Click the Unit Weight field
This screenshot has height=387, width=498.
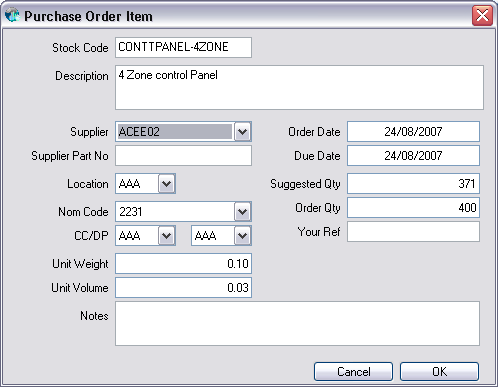pos(183,264)
